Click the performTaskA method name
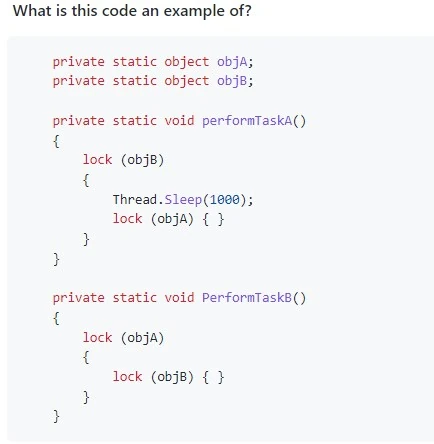The height and width of the screenshot is (444, 434). tap(247, 121)
